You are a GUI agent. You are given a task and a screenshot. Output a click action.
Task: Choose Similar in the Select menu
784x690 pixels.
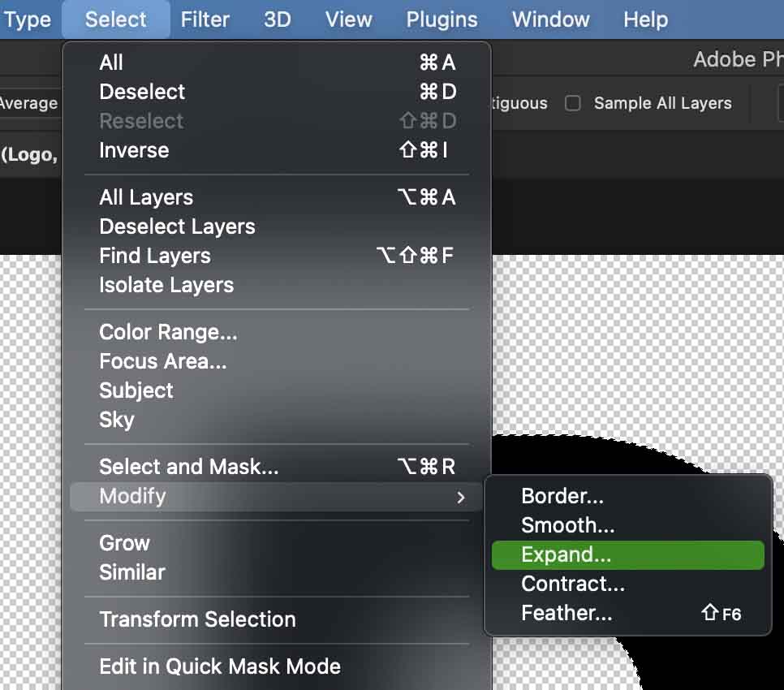coord(277,572)
